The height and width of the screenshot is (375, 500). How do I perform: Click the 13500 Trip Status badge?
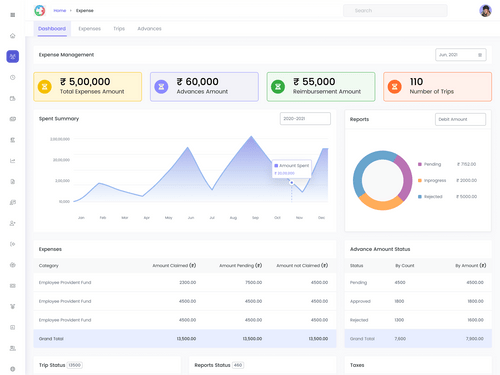[75, 365]
